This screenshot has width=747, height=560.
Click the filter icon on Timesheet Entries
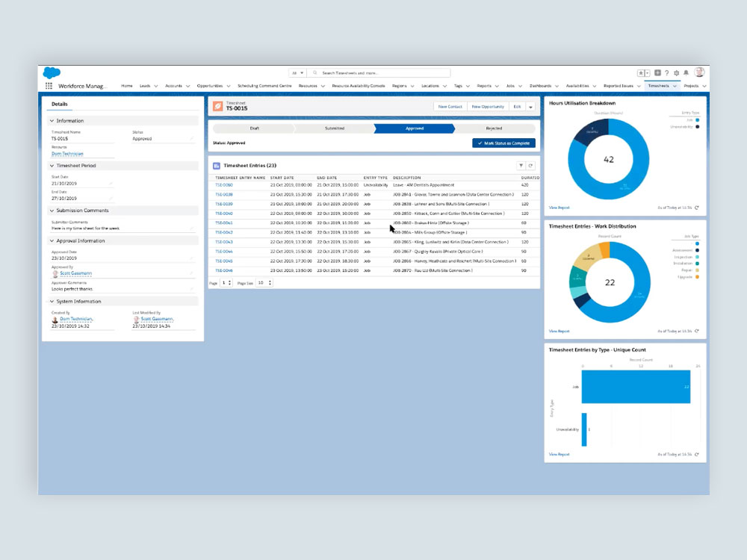(x=521, y=164)
